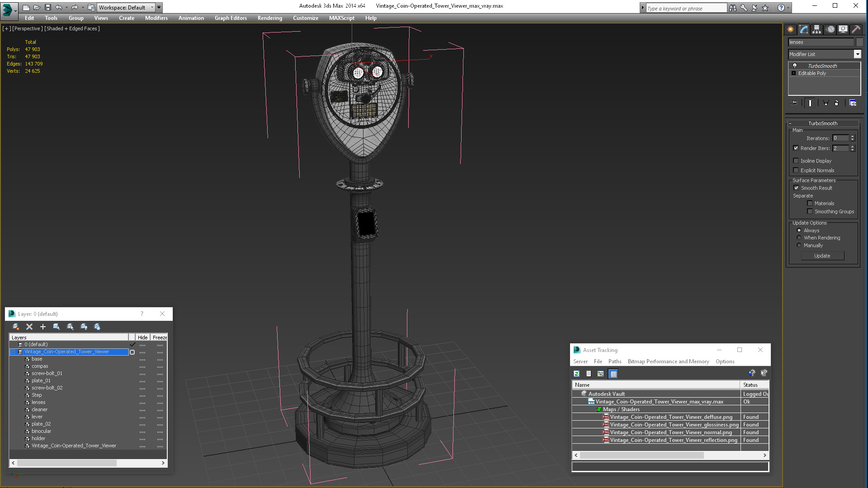Uncheck Smooth Result checkbox
Screen dimensions: 868x488
coord(796,188)
